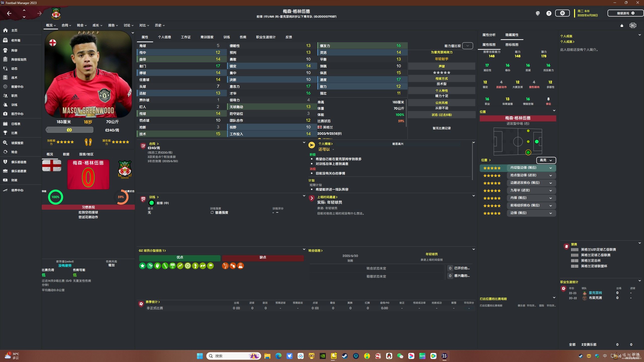The width and height of the screenshot is (644, 362).
Task: Open the 历史 history dropdown menu
Action: click(x=160, y=25)
